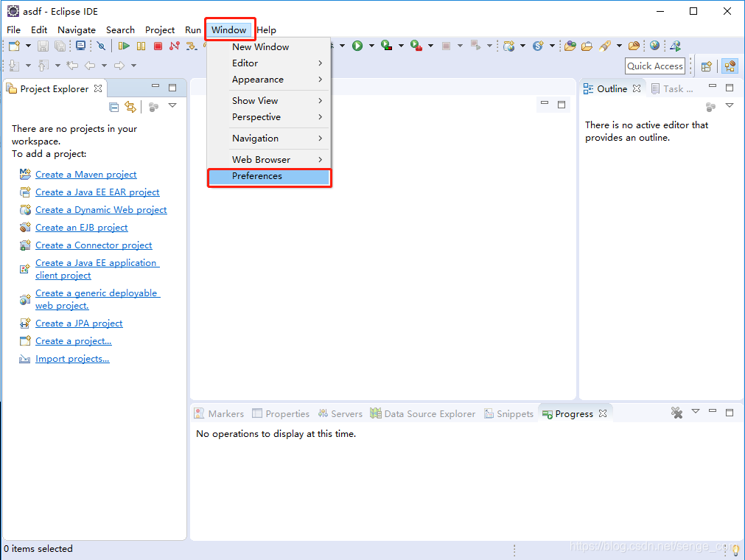The height and width of the screenshot is (560, 745).
Task: Click Import projects link
Action: pyautogui.click(x=72, y=359)
